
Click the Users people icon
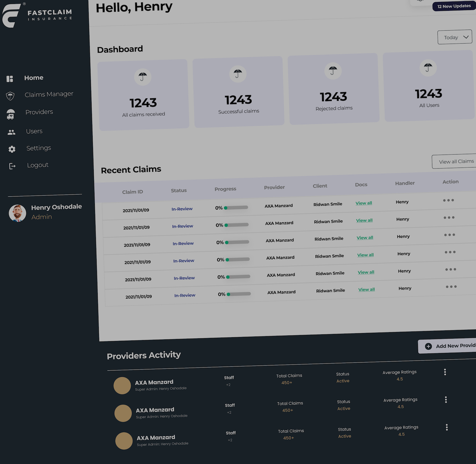(x=12, y=132)
